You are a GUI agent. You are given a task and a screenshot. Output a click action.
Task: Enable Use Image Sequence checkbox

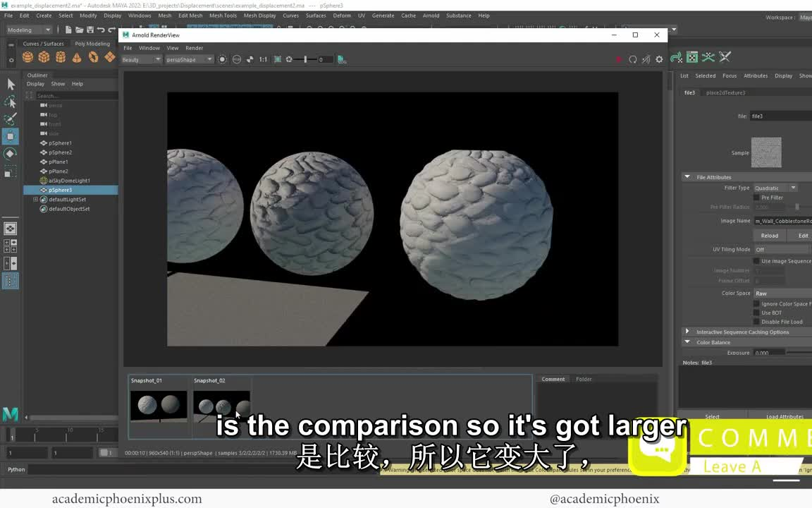(756, 261)
